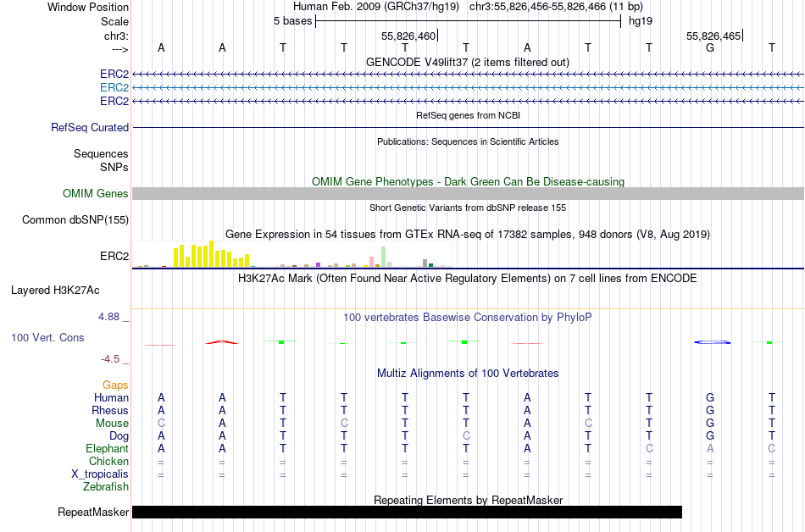Select the Human alignment row label

[x=111, y=397]
